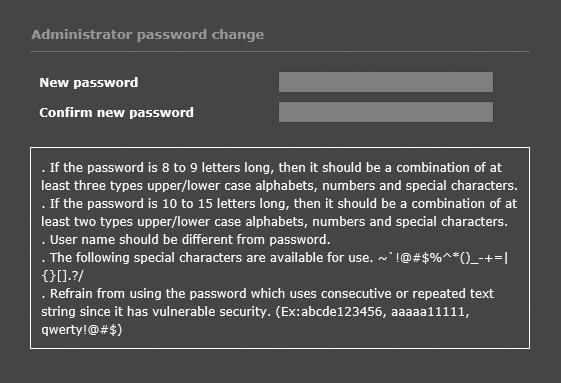Click the 'Refrain from using the password' line
Screen dimensions: 561x383
[x=268, y=294]
